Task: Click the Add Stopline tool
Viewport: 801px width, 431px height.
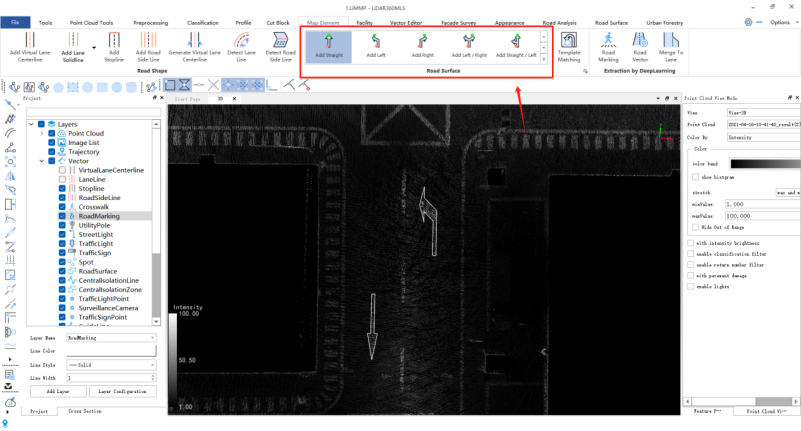Action: (x=114, y=47)
